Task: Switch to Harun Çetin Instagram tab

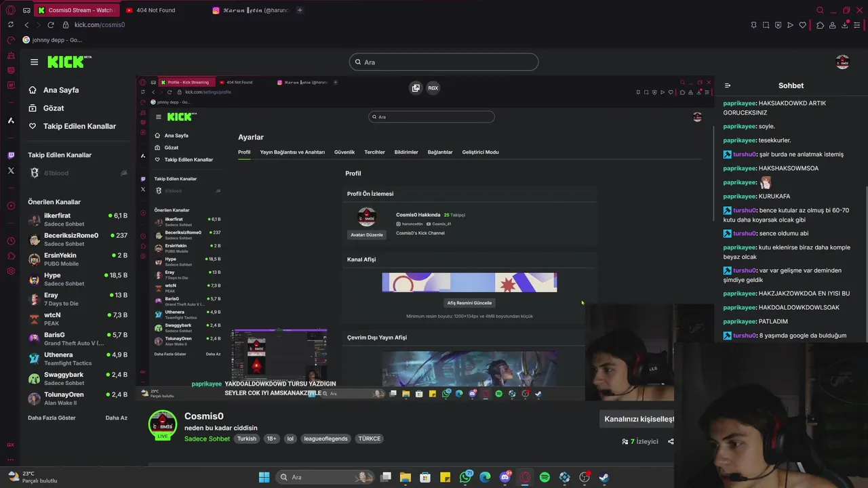Action: click(251, 10)
